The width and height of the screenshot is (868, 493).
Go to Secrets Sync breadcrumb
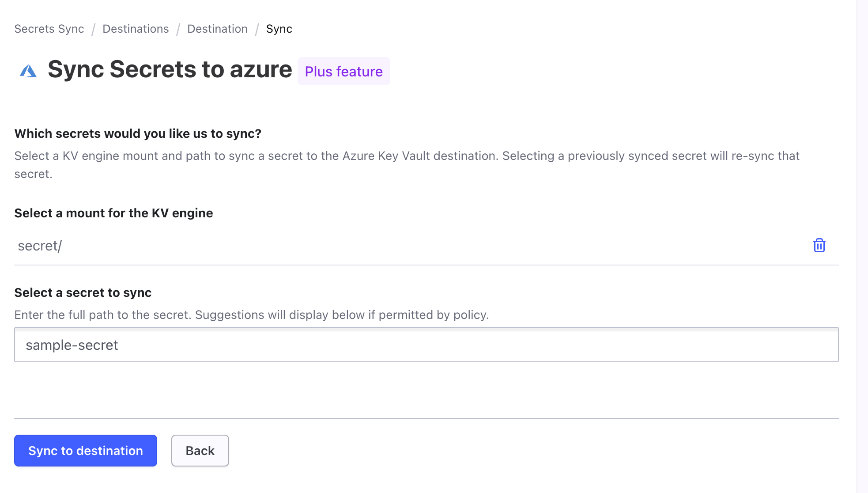(x=49, y=29)
